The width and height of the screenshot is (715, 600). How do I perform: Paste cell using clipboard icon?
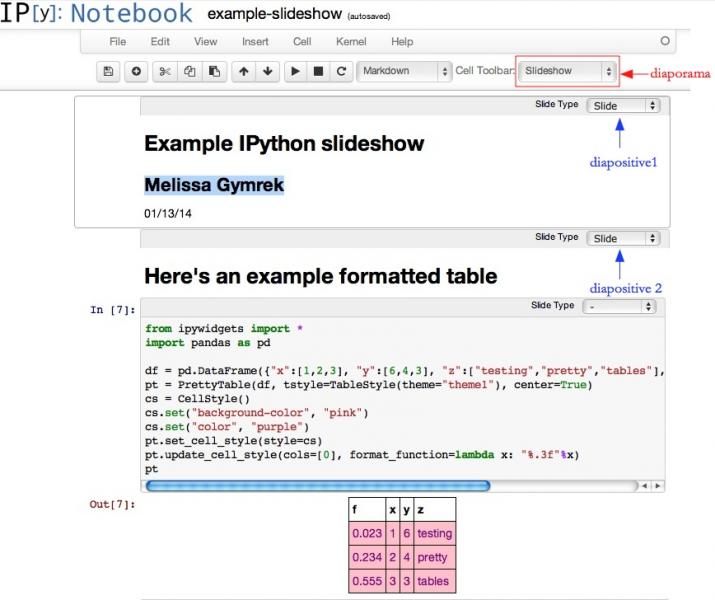click(x=213, y=72)
